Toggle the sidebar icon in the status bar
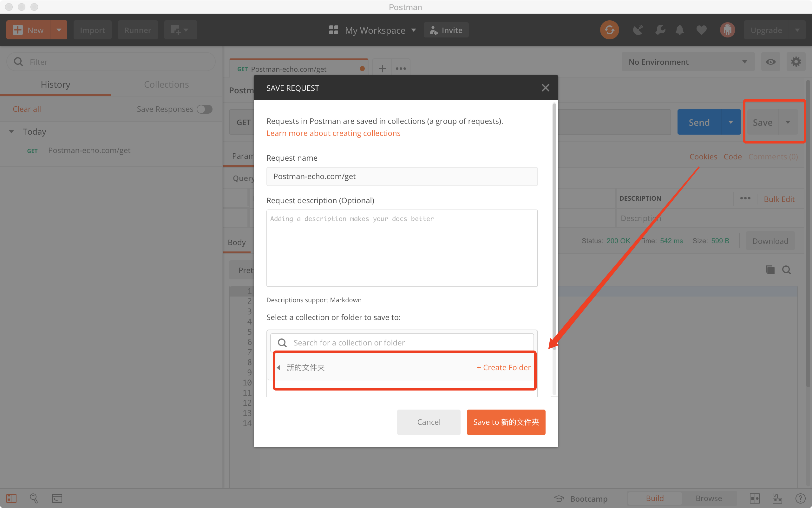 point(11,498)
